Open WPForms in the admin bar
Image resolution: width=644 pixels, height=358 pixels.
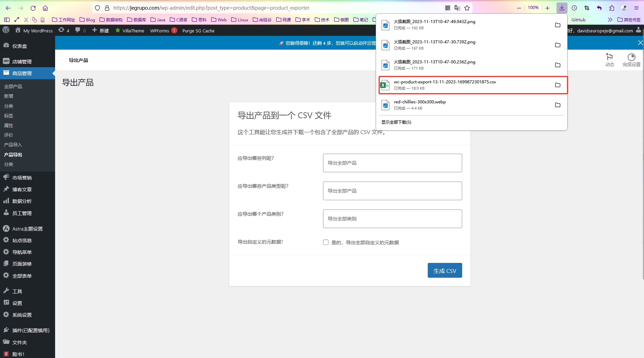pos(163,31)
